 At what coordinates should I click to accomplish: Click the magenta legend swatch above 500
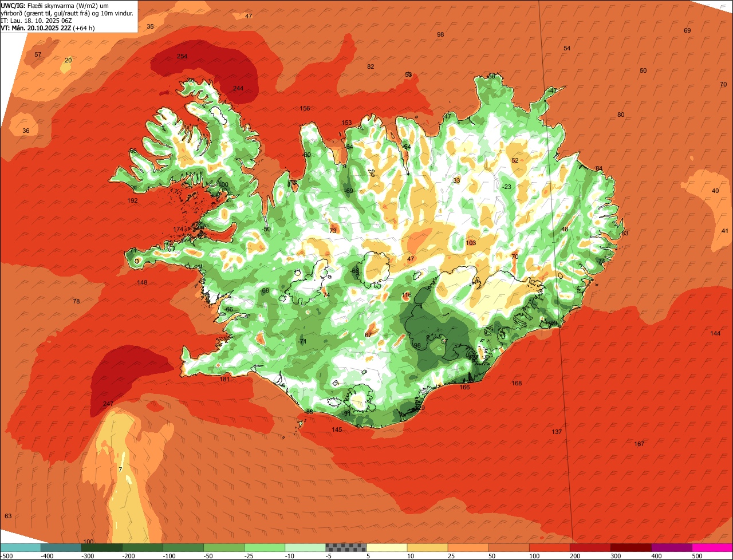712,547
